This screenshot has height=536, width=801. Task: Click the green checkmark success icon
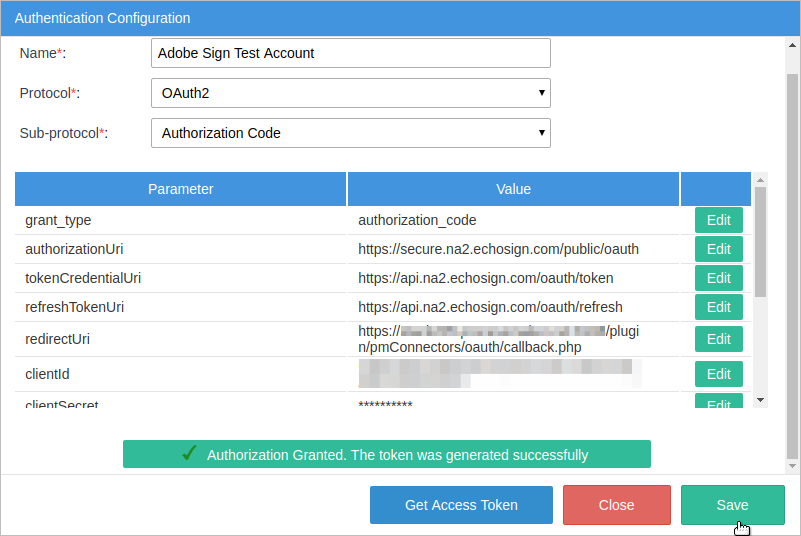point(189,454)
